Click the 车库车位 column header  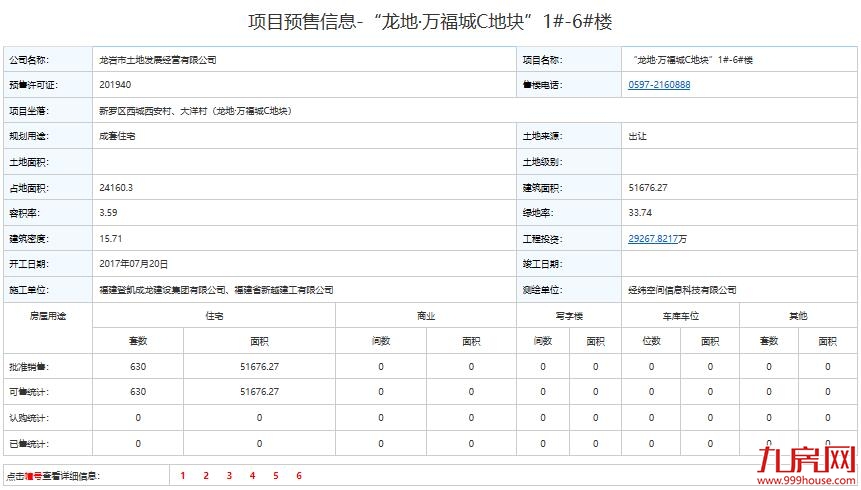680,316
